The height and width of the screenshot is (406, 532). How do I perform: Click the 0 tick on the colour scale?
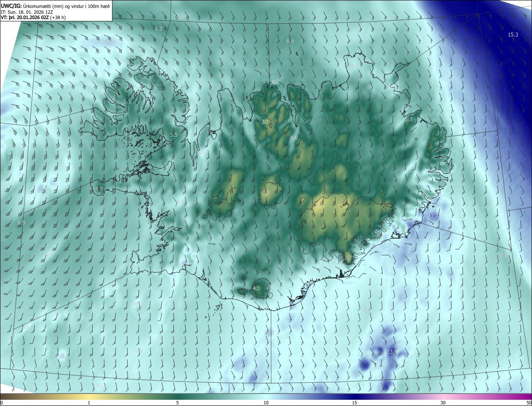(2, 403)
